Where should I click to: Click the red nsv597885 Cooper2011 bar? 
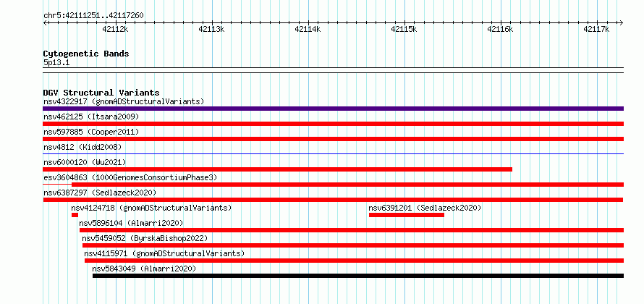pos(333,139)
